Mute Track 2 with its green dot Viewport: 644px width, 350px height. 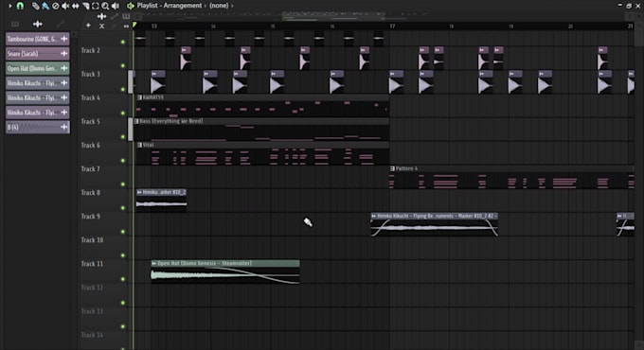(123, 65)
